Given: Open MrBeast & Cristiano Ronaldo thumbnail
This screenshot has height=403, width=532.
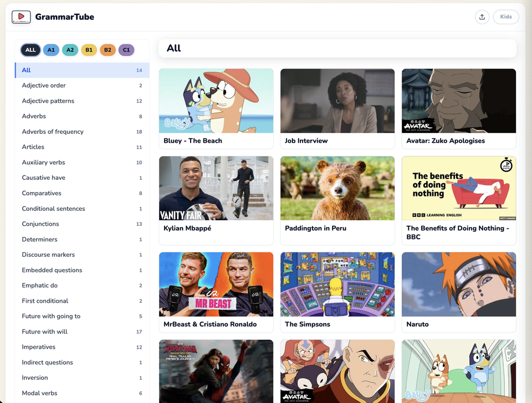Looking at the screenshot, I should (216, 285).
